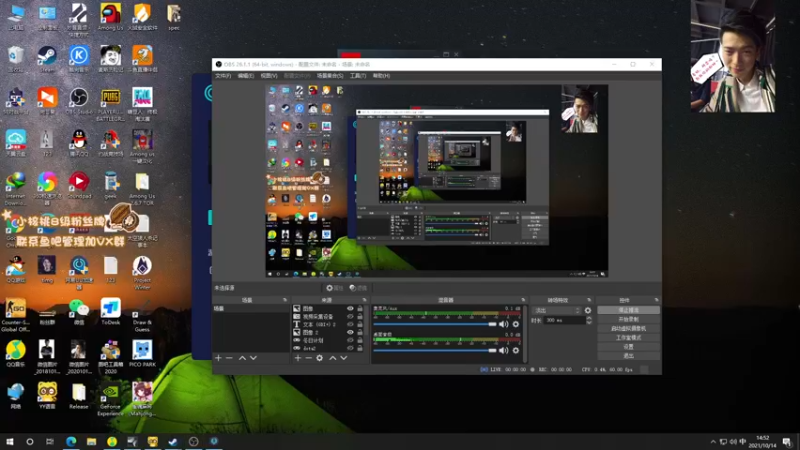Click the Start Recording (开始录制) button
This screenshot has width=800, height=450.
(628, 319)
